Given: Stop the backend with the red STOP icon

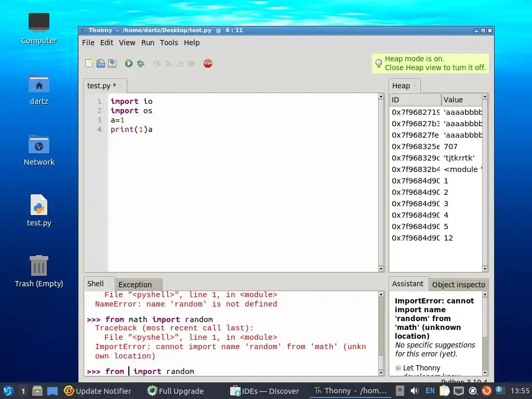Looking at the screenshot, I should click(x=208, y=63).
